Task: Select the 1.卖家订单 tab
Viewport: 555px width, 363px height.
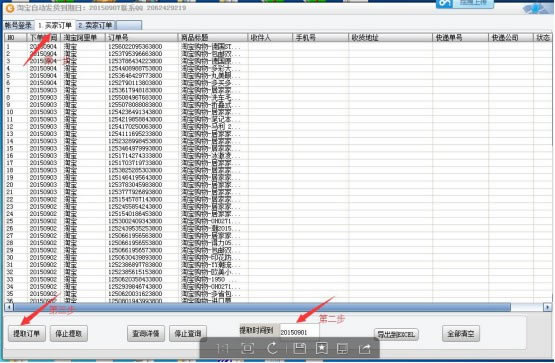Action: 55,25
